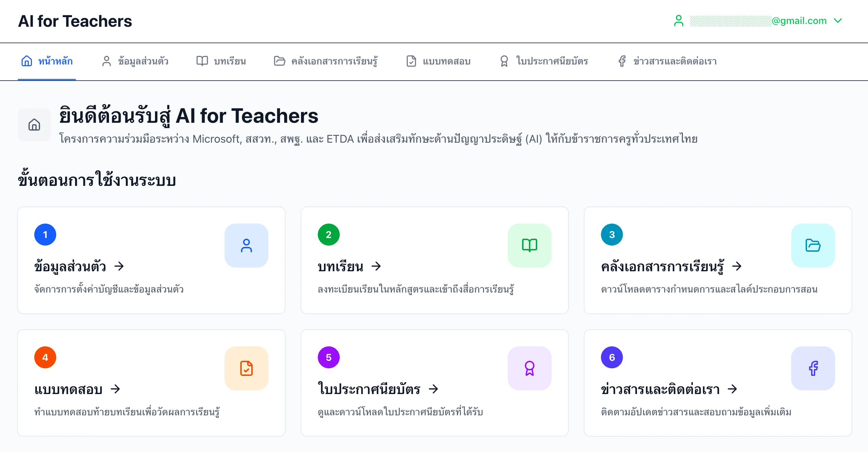Click the orange test document icon in card 4
Image resolution: width=868 pixels, height=452 pixels.
pos(246,368)
